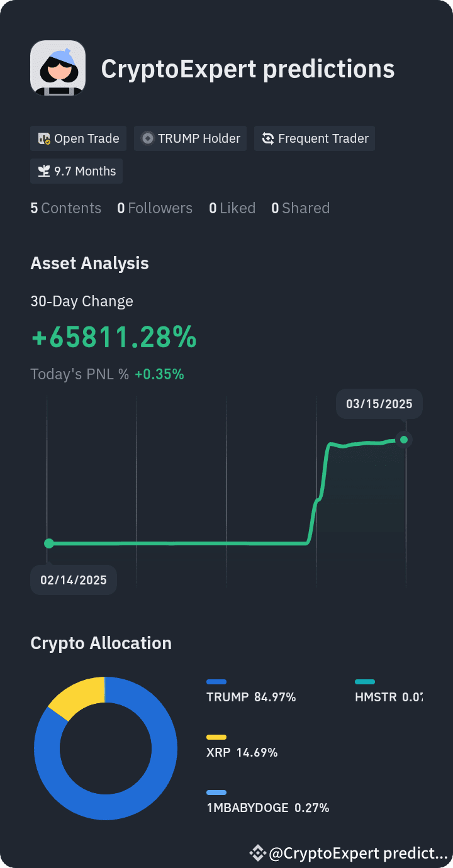Click the 02/14/2025 chart start dot

(49, 543)
